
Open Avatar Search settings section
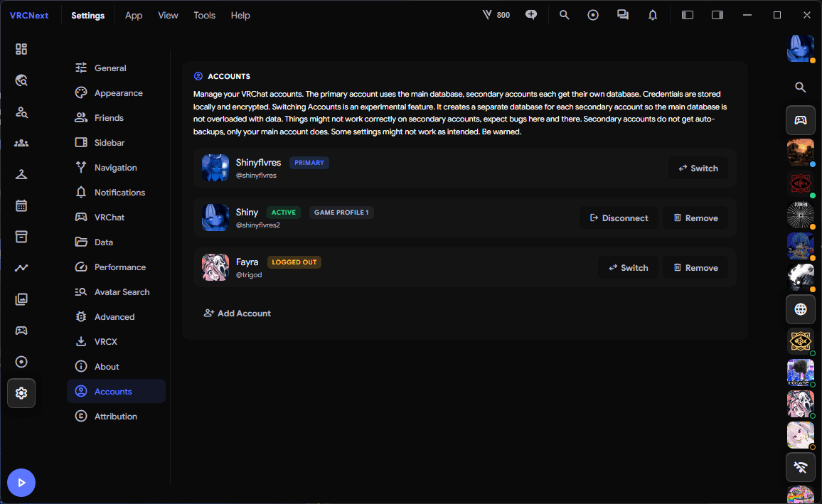coord(117,292)
